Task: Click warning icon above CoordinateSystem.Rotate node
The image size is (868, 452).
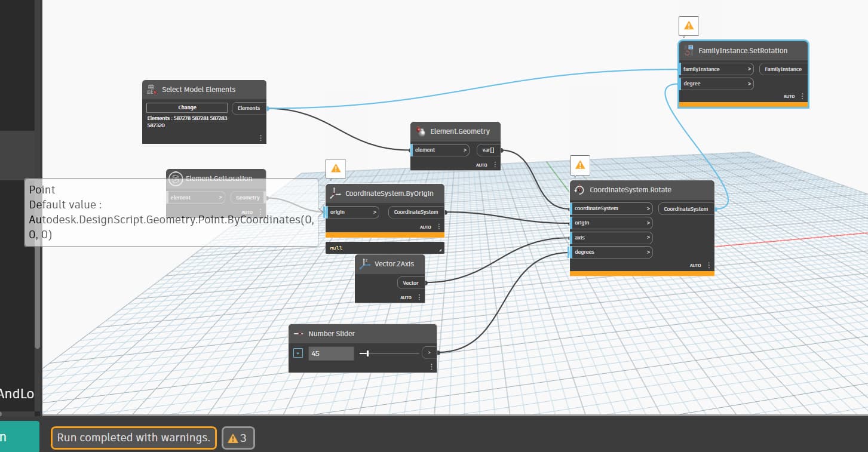Action: click(579, 165)
